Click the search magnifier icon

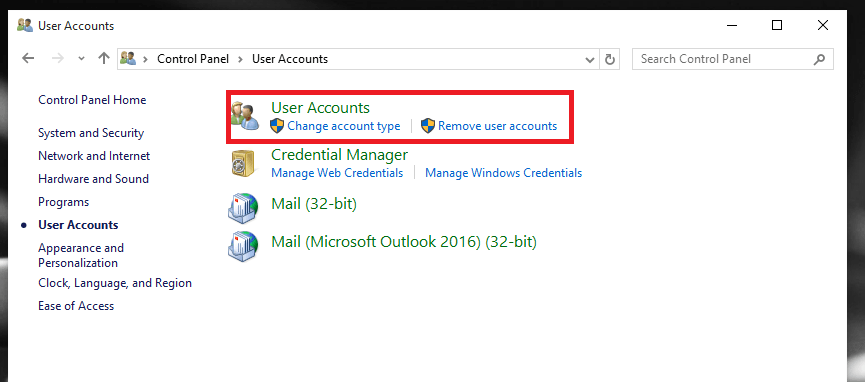coord(820,59)
